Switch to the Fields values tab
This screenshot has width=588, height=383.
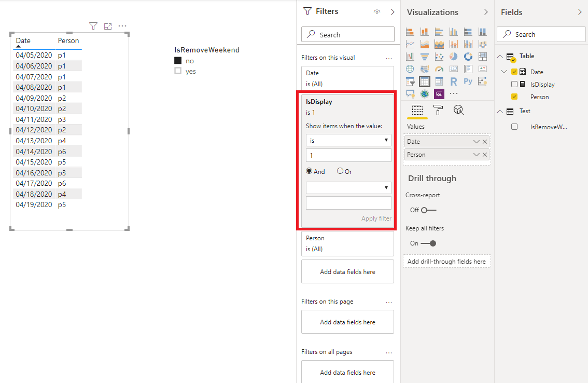pyautogui.click(x=417, y=111)
